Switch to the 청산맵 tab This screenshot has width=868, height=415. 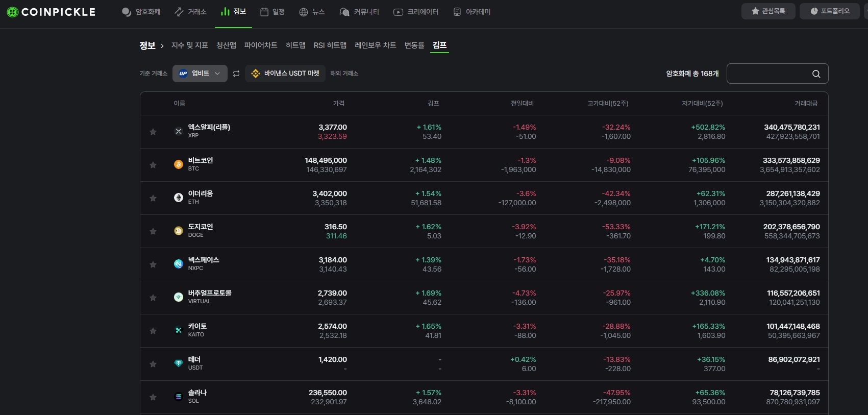(x=226, y=45)
